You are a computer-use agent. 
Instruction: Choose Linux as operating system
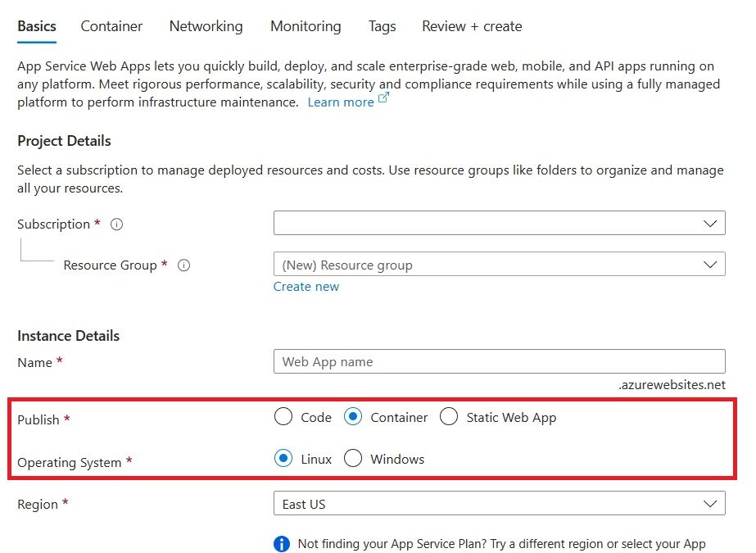point(283,458)
